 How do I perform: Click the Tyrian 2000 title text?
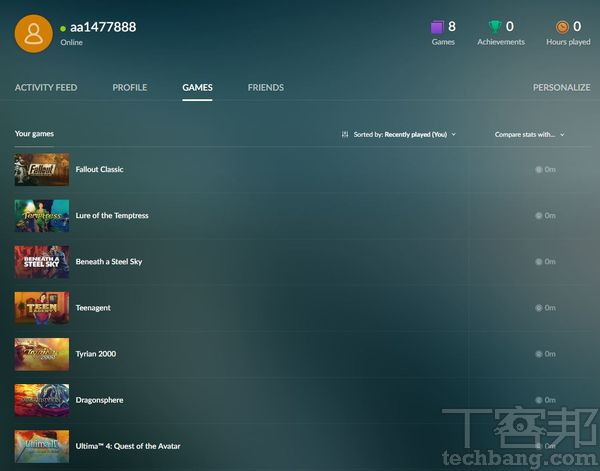tap(96, 354)
